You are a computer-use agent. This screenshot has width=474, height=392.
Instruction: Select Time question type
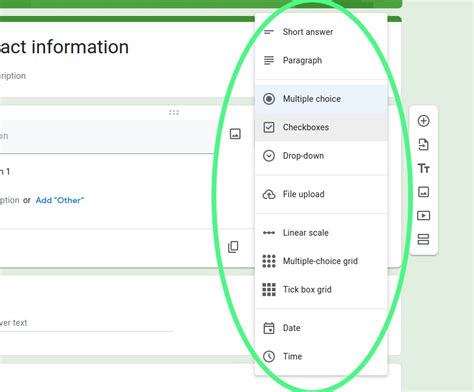321,356
